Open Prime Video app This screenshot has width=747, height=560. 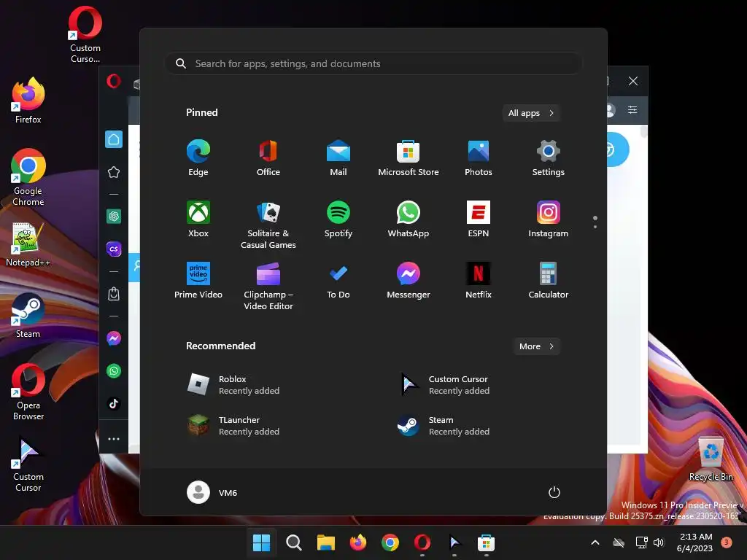click(x=198, y=281)
